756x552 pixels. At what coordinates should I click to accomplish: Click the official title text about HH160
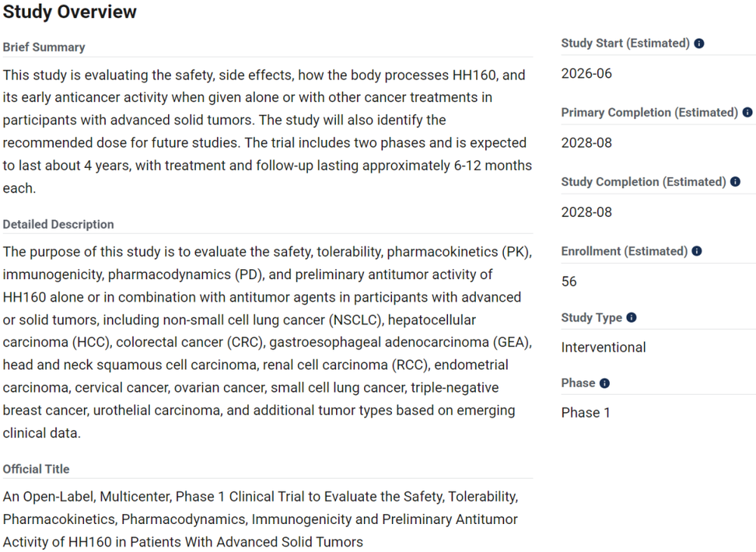point(260,519)
